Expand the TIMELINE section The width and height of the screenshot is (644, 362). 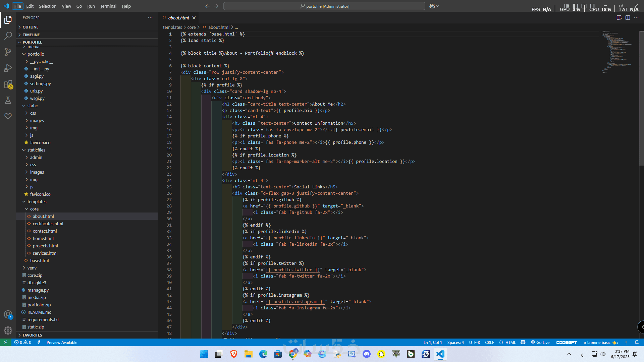(x=31, y=35)
